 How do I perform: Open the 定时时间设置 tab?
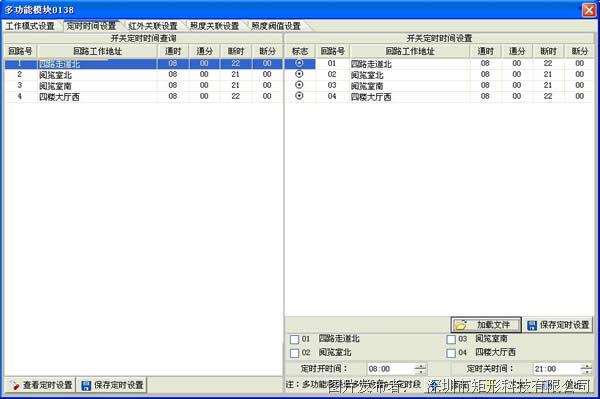[x=91, y=26]
